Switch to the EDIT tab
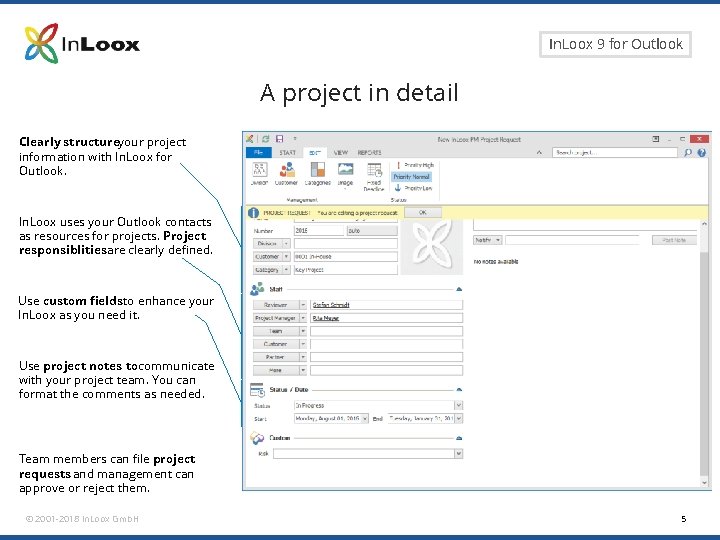 [x=315, y=152]
